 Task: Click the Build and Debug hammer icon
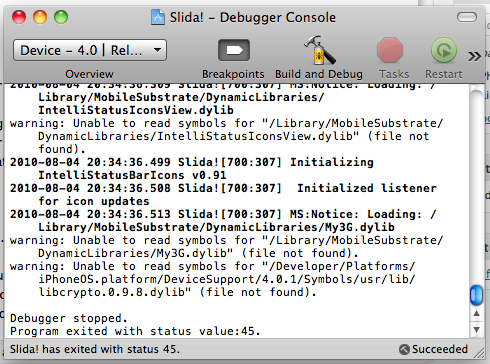pos(319,50)
